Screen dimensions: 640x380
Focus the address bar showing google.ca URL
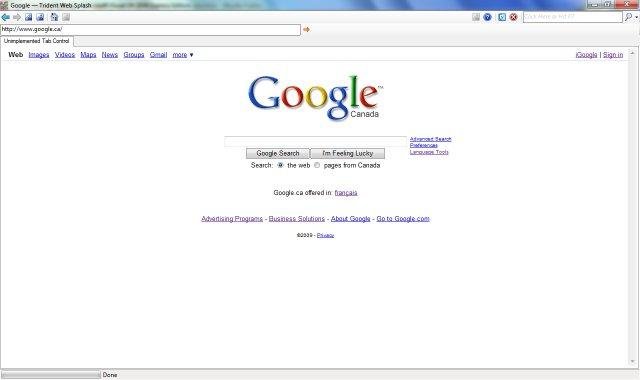pos(150,29)
